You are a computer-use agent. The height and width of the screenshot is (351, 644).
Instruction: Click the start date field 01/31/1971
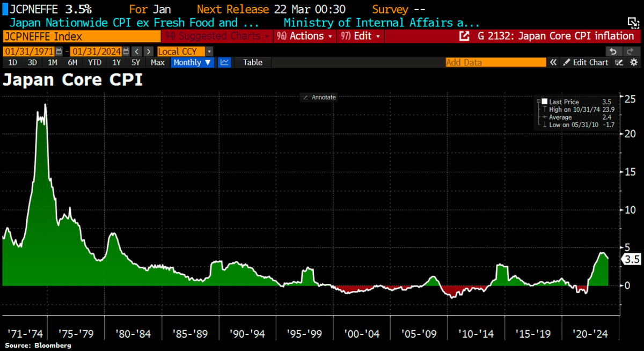(x=29, y=52)
